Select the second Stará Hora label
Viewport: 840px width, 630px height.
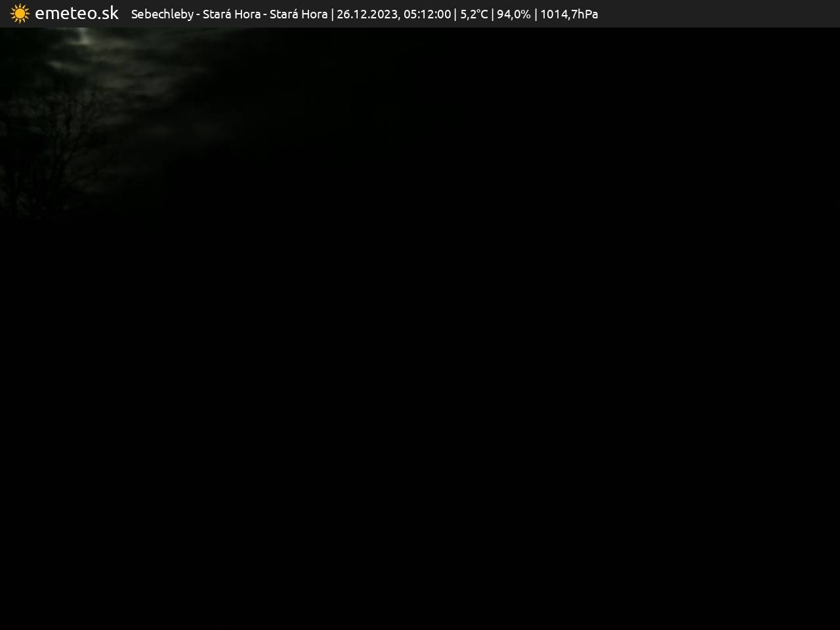299,14
